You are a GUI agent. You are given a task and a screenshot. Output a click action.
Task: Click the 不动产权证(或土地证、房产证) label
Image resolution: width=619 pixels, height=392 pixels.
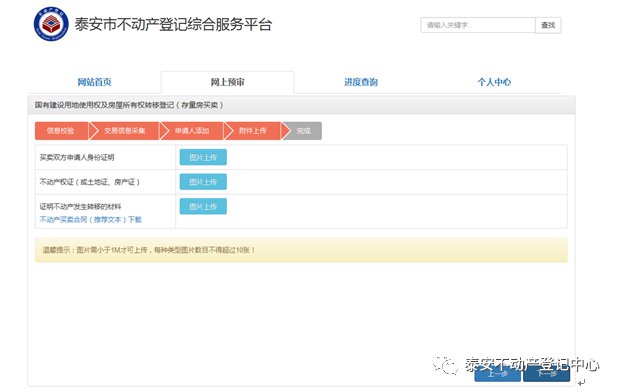[x=90, y=182]
